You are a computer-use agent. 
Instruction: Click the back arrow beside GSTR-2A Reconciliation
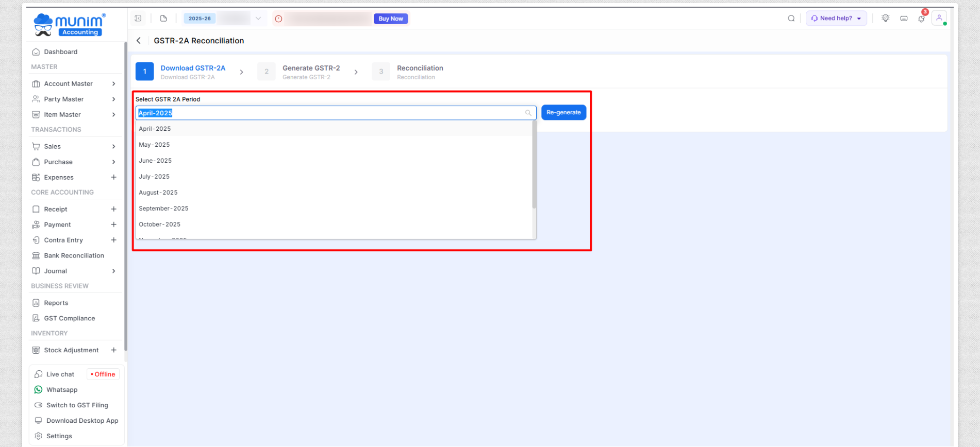coord(139,41)
